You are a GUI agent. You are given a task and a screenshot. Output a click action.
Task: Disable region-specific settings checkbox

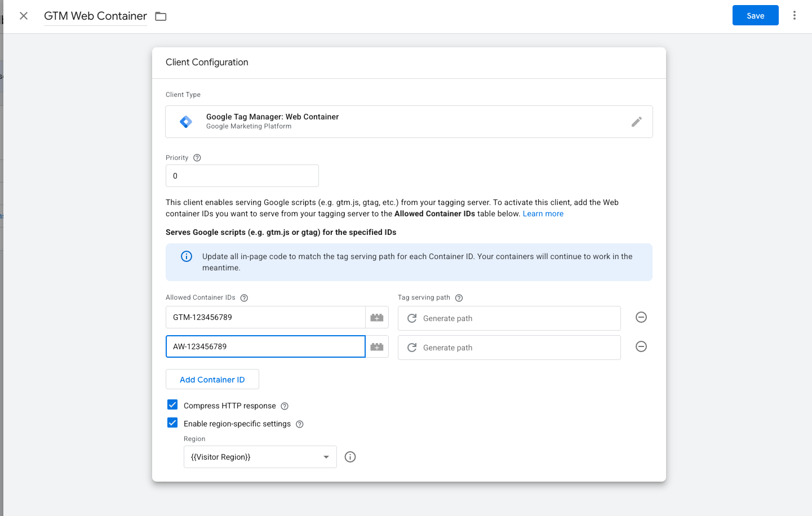172,423
